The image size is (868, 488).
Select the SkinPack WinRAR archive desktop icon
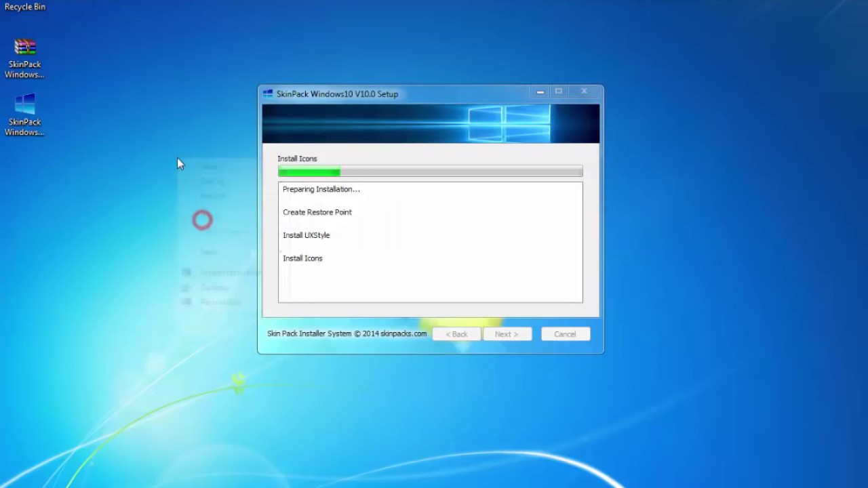point(25,58)
